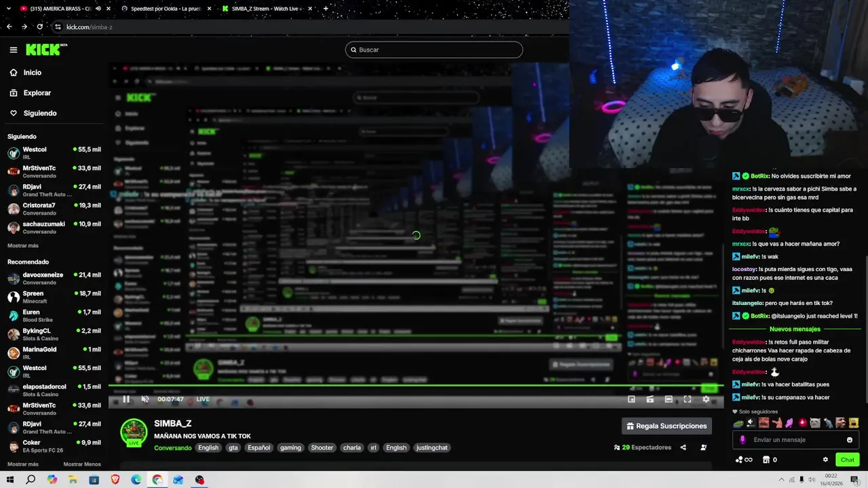
Task: Insert the last yellow emote in row
Action: [x=854, y=423]
